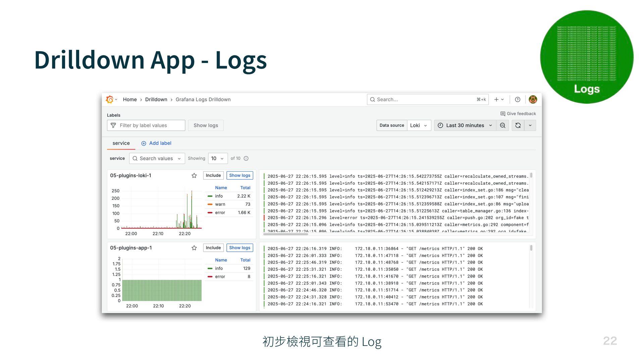Image resolution: width=644 pixels, height=362 pixels.
Task: Click Include for 05-plugins-loki-1
Action: point(213,176)
